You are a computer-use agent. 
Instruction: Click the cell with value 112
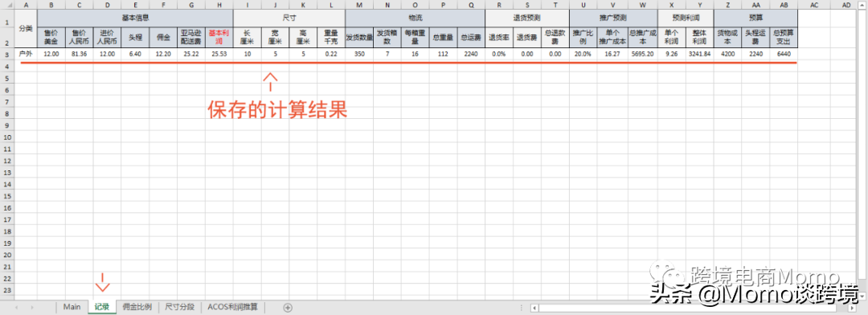443,55
